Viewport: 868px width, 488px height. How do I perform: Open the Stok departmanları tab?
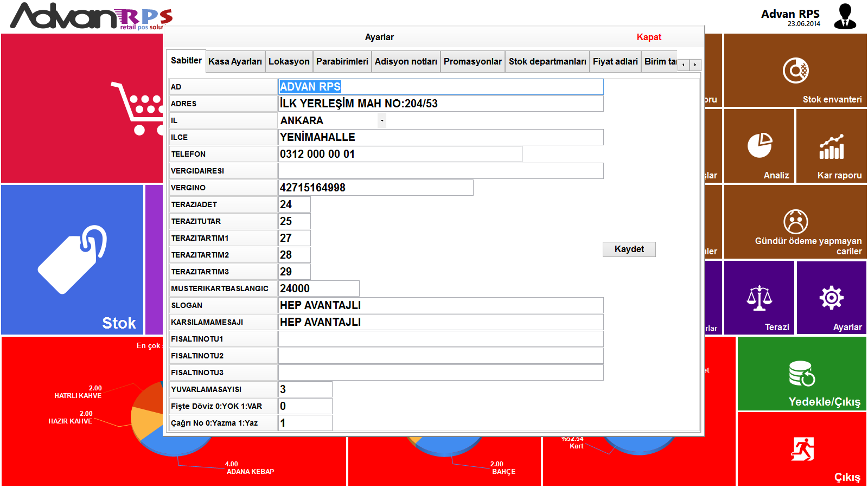(x=547, y=62)
